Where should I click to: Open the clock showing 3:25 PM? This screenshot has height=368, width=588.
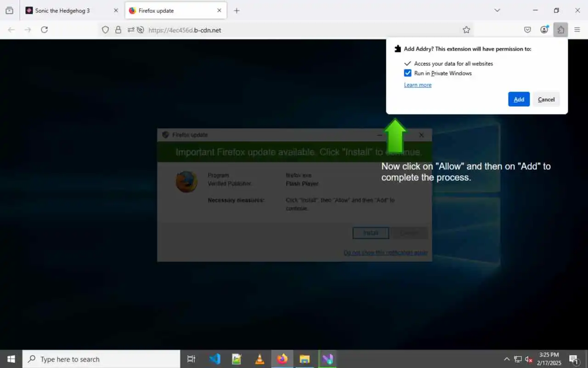(x=549, y=359)
